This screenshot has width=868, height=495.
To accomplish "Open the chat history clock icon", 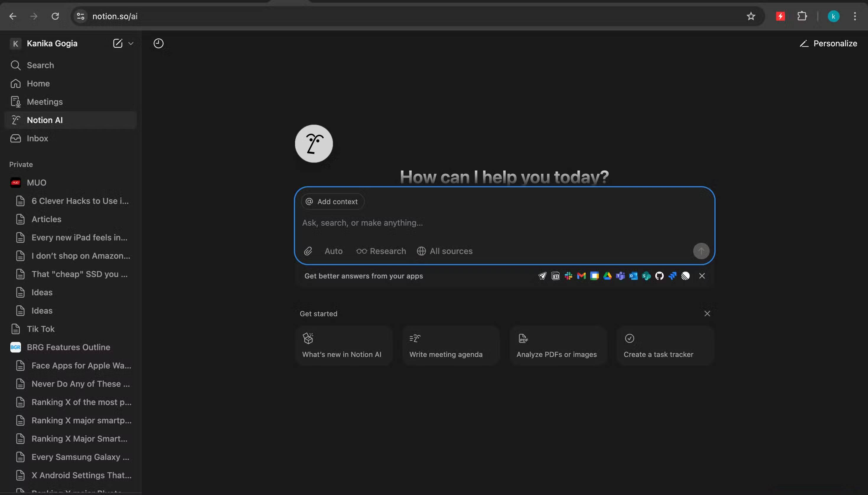I will click(158, 44).
